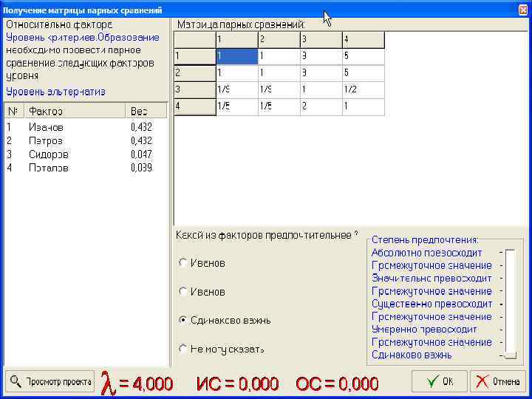This screenshot has height=399, width=532.
Task: Click the preference degree slider thumb
Action: pos(510,355)
